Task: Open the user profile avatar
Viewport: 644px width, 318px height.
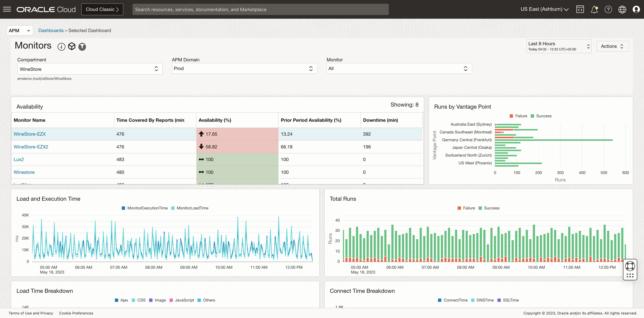Action: [636, 9]
